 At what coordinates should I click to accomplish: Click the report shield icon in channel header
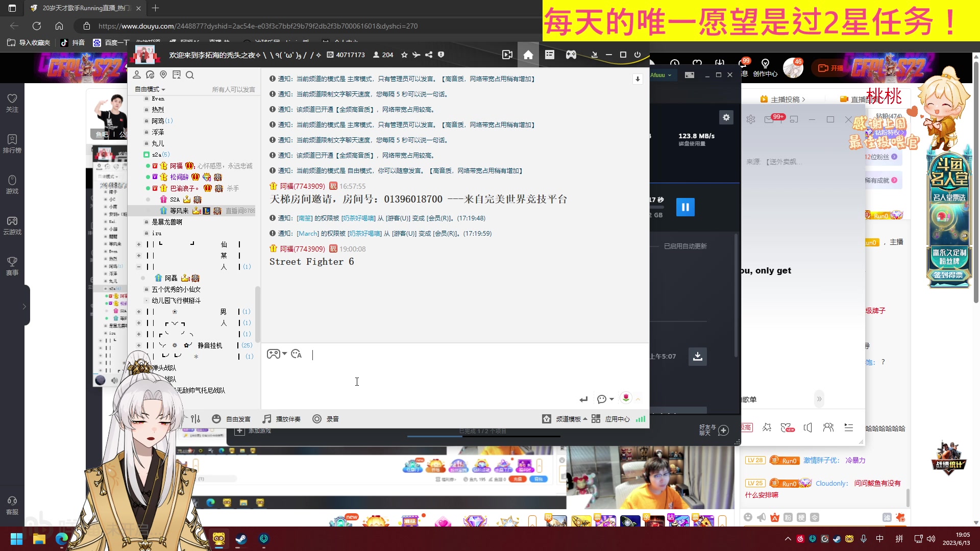tap(441, 55)
